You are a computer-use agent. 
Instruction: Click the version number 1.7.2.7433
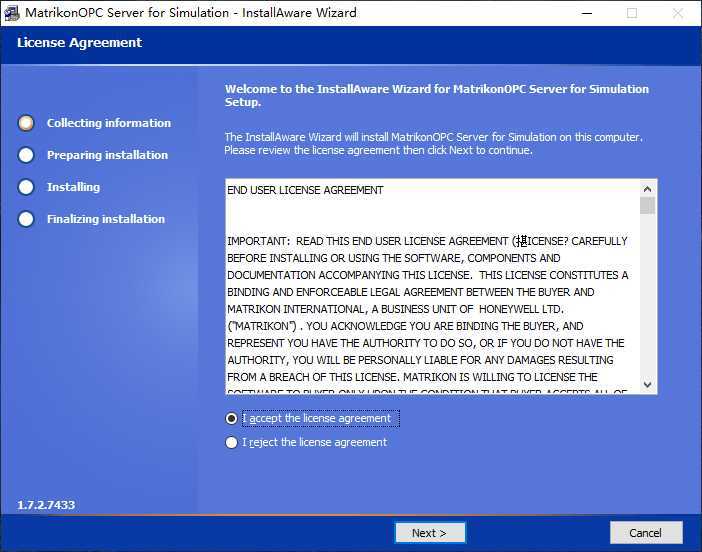pos(46,505)
